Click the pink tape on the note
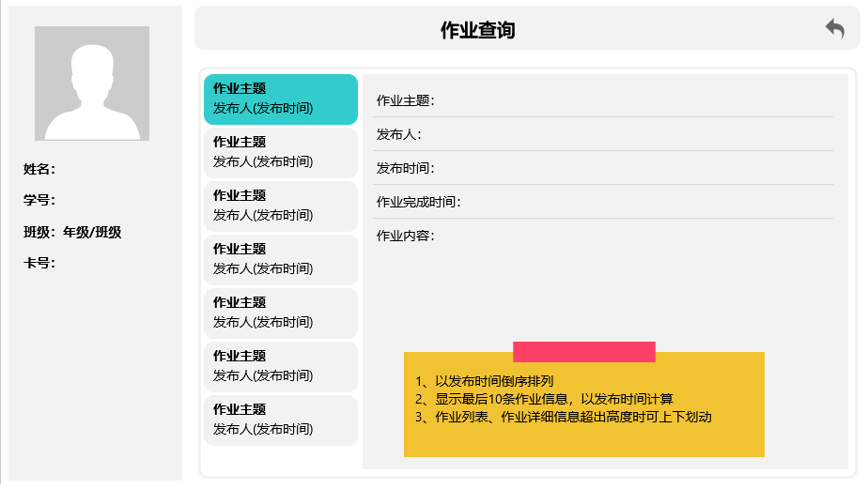 pos(583,352)
